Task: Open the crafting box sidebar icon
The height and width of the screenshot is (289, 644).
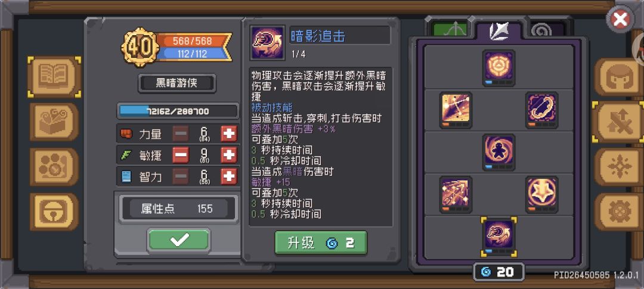Action: coord(54,122)
